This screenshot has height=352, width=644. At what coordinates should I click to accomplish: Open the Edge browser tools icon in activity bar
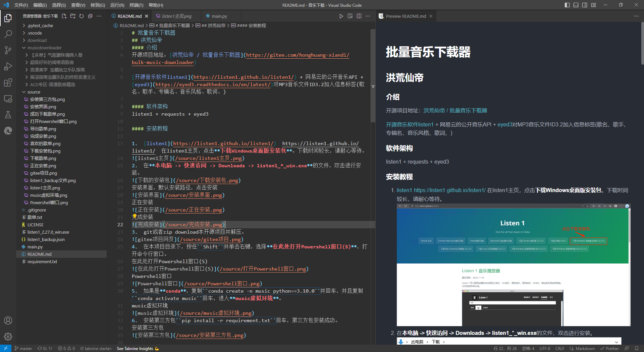(x=8, y=131)
